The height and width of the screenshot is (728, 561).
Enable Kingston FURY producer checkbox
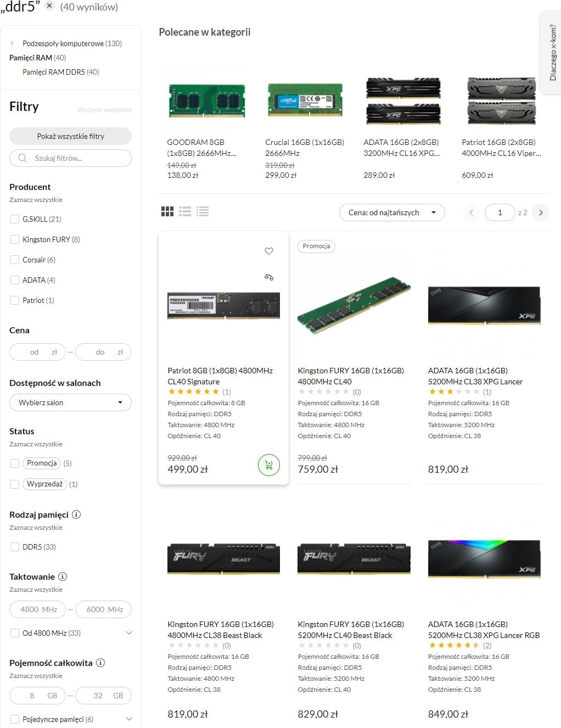tap(15, 239)
